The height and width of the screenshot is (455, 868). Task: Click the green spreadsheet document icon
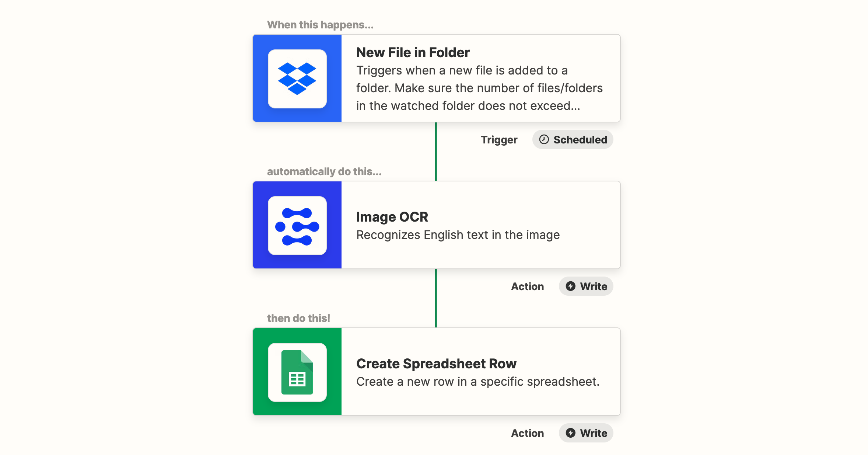pyautogui.click(x=297, y=372)
